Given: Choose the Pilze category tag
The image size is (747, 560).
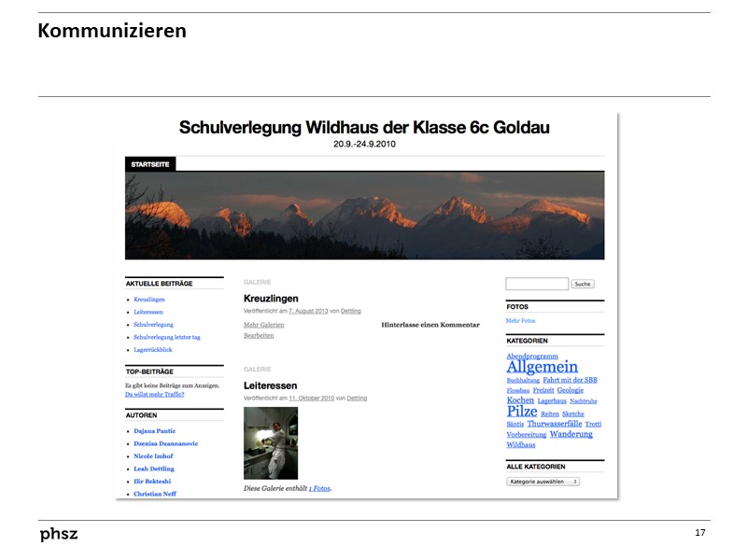Looking at the screenshot, I should tap(522, 412).
